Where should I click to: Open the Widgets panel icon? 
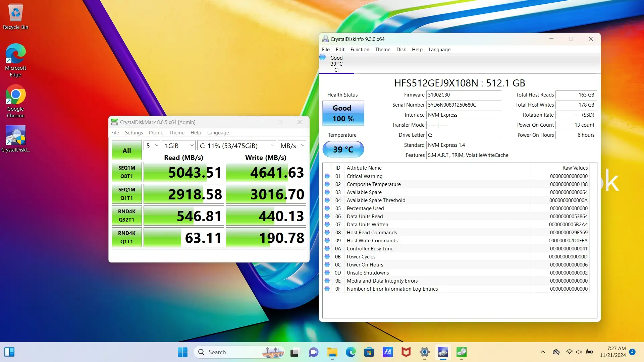(x=9, y=352)
